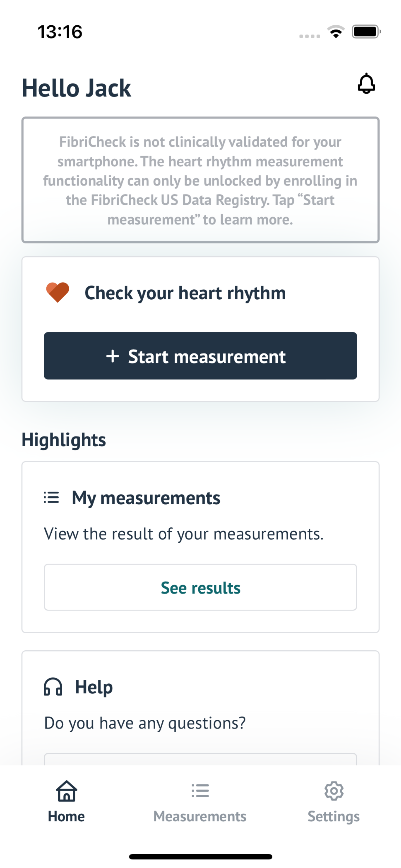401x868 pixels.
Task: Tap the Home house icon
Action: (66, 791)
